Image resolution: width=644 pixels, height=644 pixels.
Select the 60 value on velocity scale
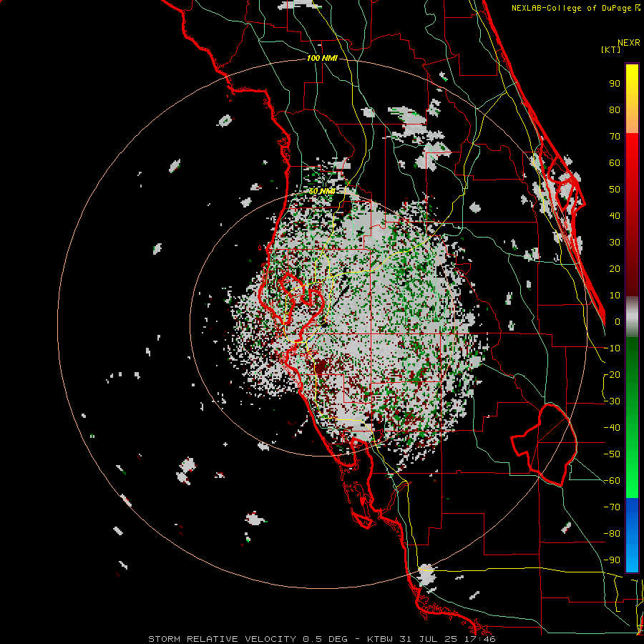[615, 162]
